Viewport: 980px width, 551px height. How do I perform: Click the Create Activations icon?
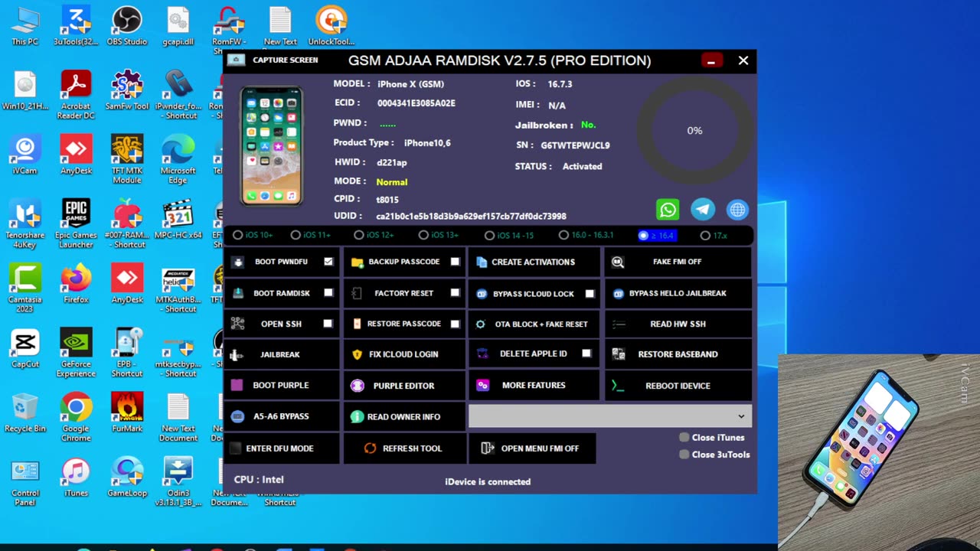[482, 262]
